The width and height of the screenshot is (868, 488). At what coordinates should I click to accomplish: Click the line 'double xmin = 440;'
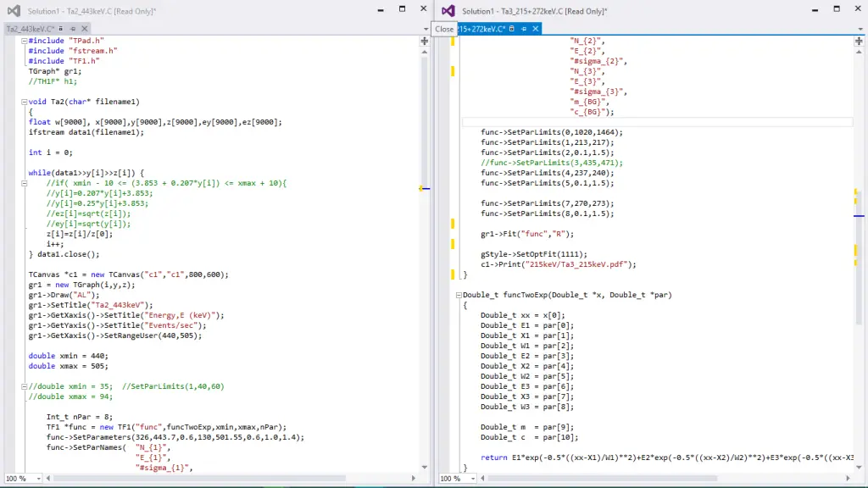[x=69, y=356]
